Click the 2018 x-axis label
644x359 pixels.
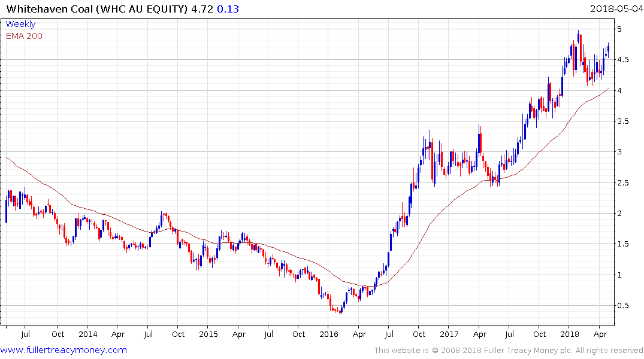pos(570,334)
